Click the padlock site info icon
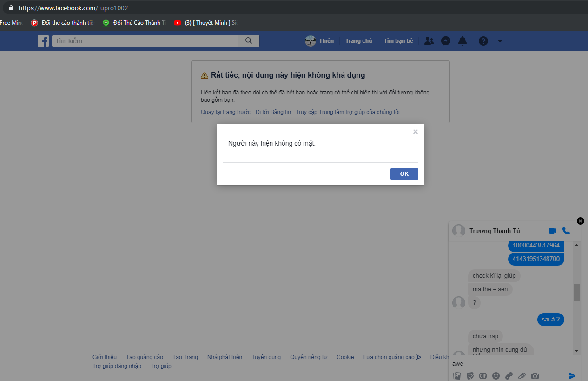588x381 pixels. click(11, 8)
